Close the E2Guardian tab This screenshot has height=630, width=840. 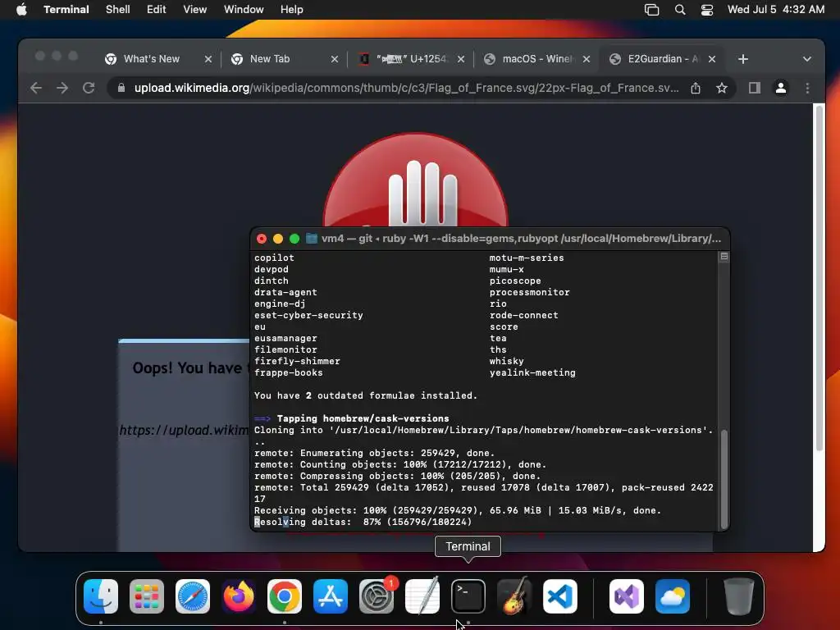(x=711, y=59)
